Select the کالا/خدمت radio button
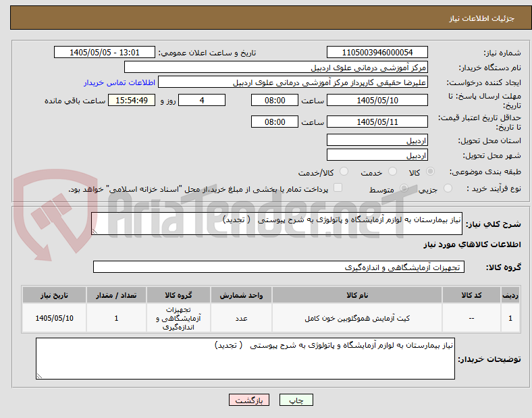The height and width of the screenshot is (418, 532). coord(344,172)
